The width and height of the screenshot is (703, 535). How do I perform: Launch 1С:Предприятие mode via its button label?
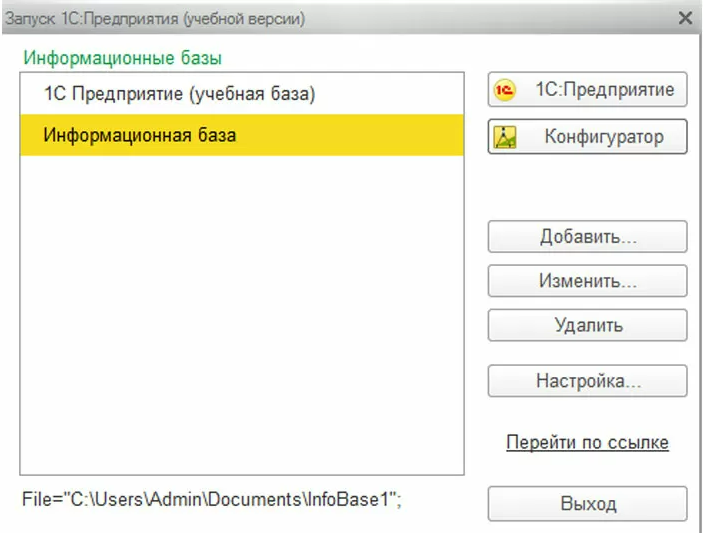point(604,90)
